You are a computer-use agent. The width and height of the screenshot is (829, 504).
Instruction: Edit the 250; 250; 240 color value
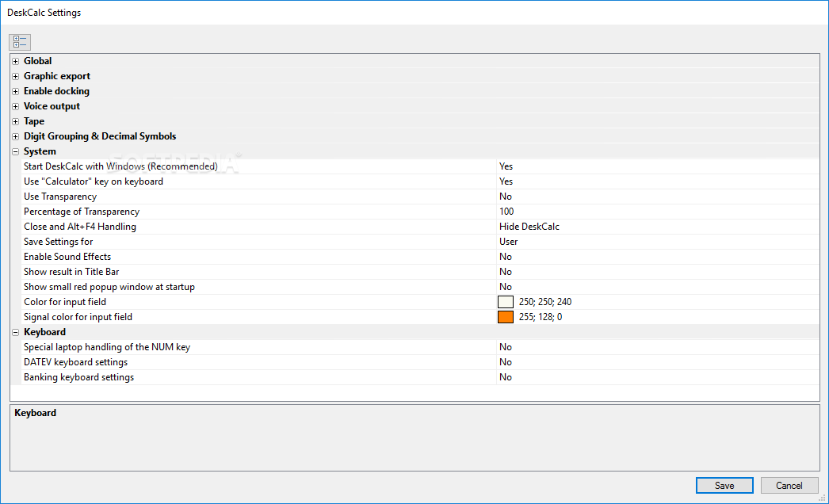tap(545, 302)
